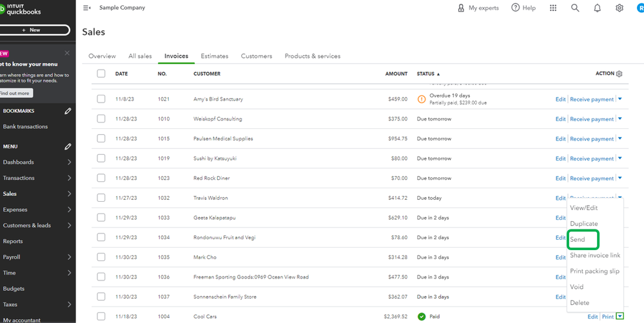
Task: Open action dropdown arrow for Cool Cars
Action: tap(620, 316)
